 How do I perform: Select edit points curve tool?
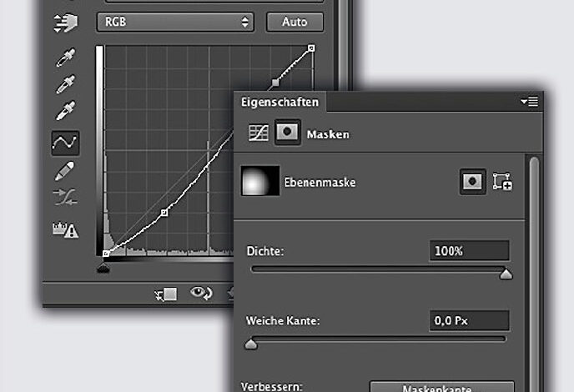65,143
